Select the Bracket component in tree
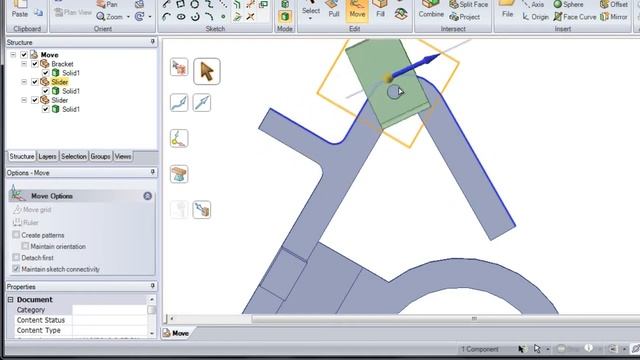Viewport: 640px width, 360px height. click(62, 64)
